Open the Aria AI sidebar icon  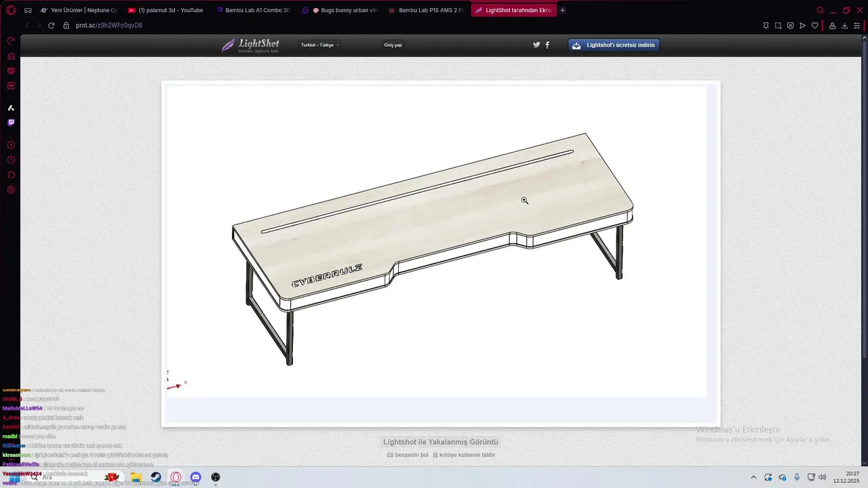pos(11,108)
